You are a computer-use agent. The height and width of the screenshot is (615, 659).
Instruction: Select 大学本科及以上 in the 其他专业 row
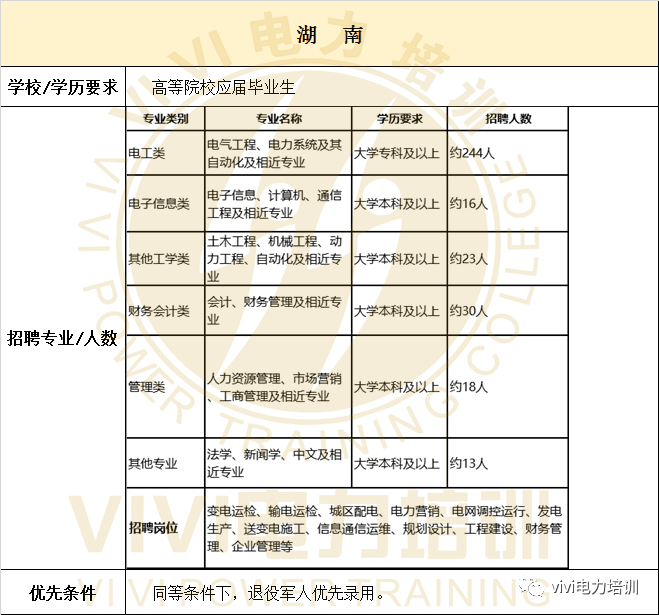click(400, 463)
